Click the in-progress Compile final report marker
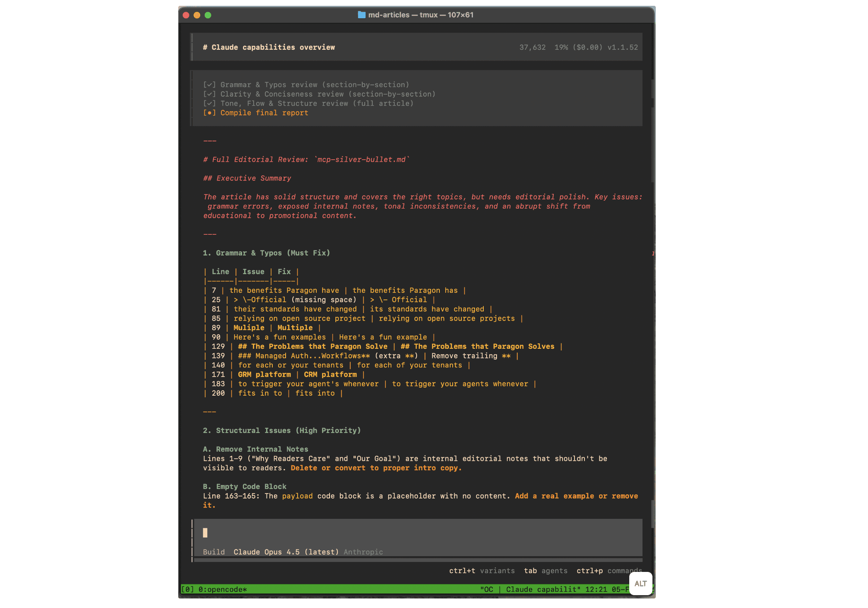This screenshot has height=608, width=868. click(x=209, y=113)
